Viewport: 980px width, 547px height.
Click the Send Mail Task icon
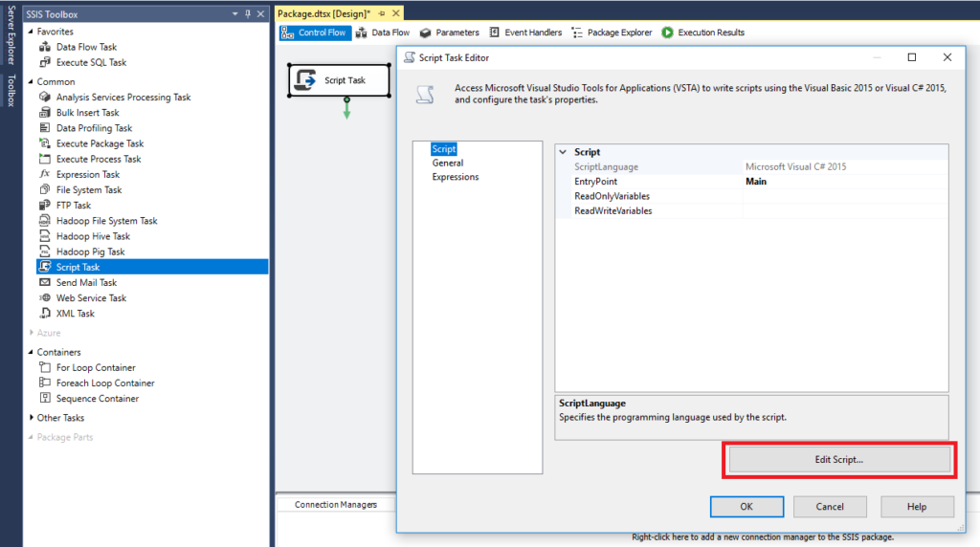45,283
